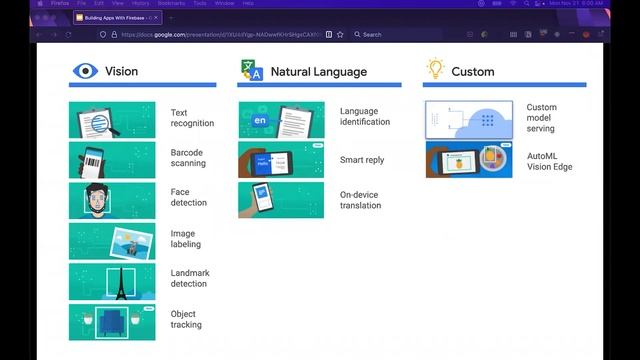Click the 'Landmark detection' label
The width and height of the screenshot is (640, 360).
point(190,278)
